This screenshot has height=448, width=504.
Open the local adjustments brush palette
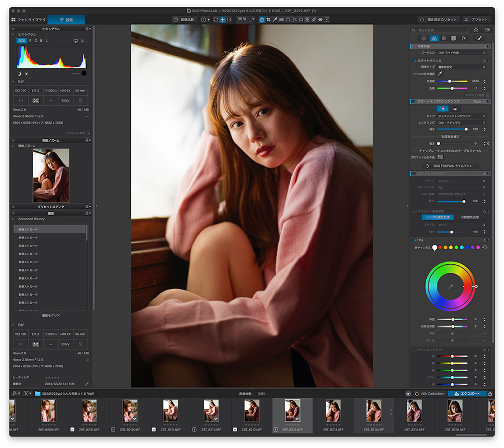479,38
